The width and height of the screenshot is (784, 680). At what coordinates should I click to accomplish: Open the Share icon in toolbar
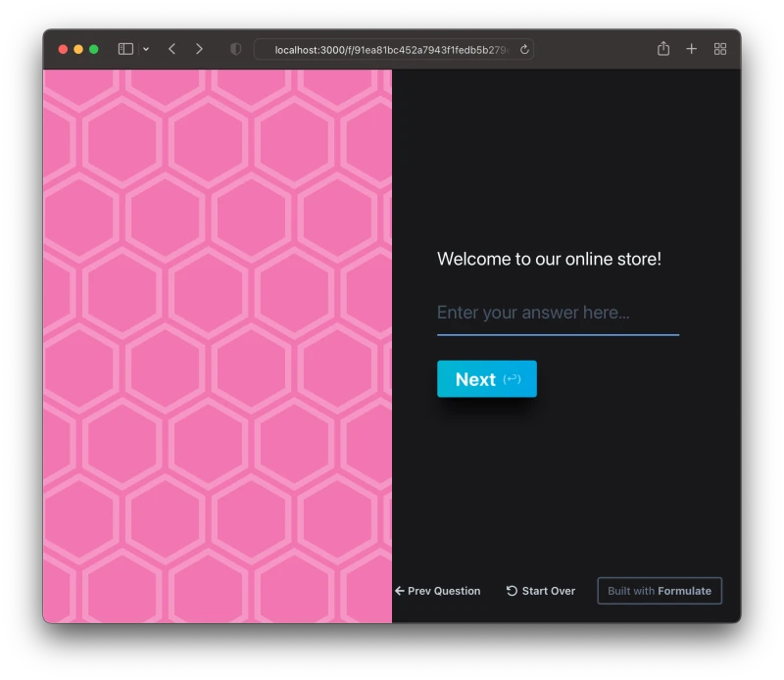point(663,49)
